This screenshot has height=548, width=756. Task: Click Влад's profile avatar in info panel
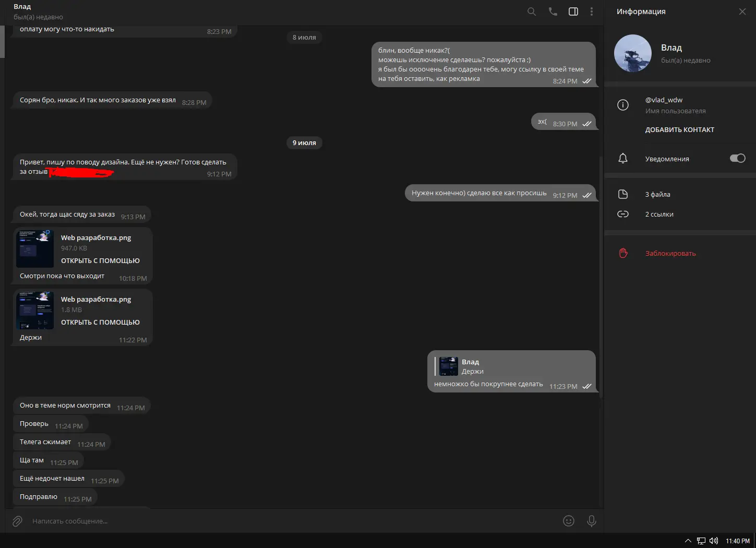632,53
